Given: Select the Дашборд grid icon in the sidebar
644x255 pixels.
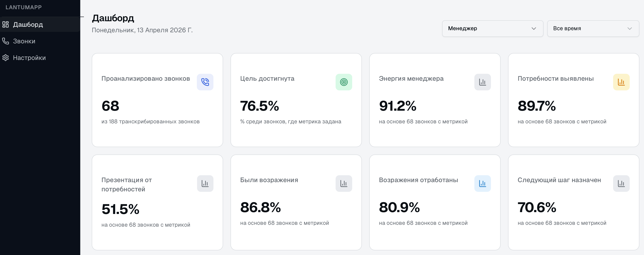Looking at the screenshot, I should tap(6, 24).
